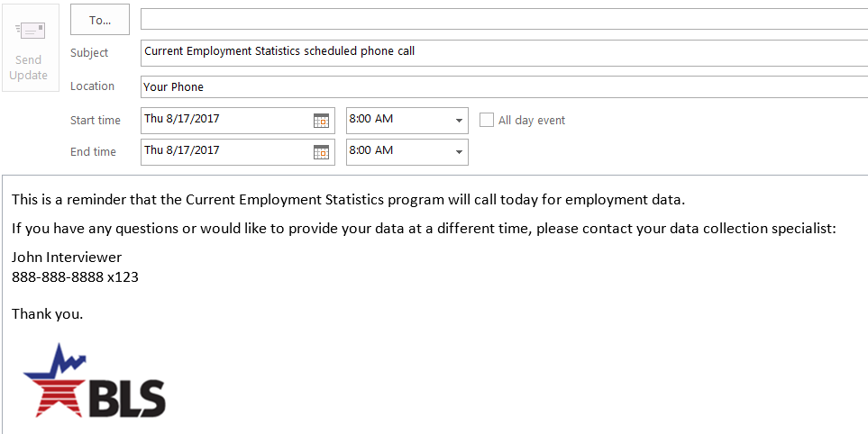The width and height of the screenshot is (868, 434).
Task: Expand the start time 8:00 AM dropdown arrow
Action: tap(459, 121)
